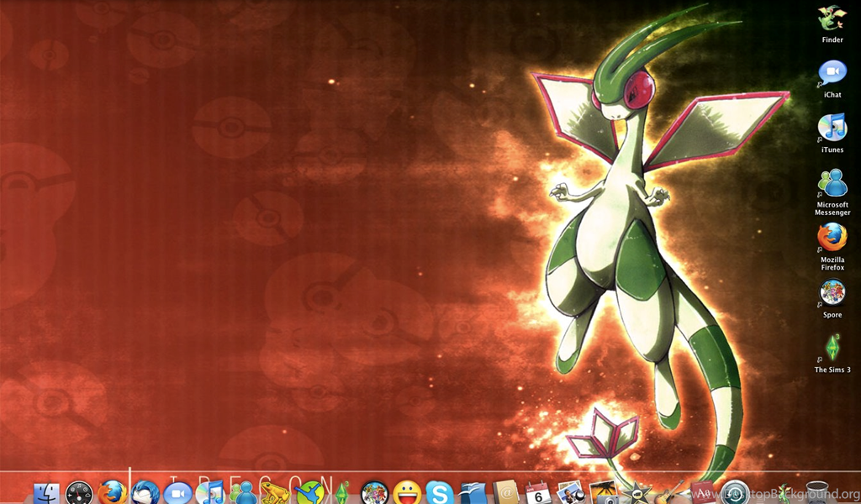Start iChat from the dock
The height and width of the screenshot is (504, 861).
tap(177, 493)
